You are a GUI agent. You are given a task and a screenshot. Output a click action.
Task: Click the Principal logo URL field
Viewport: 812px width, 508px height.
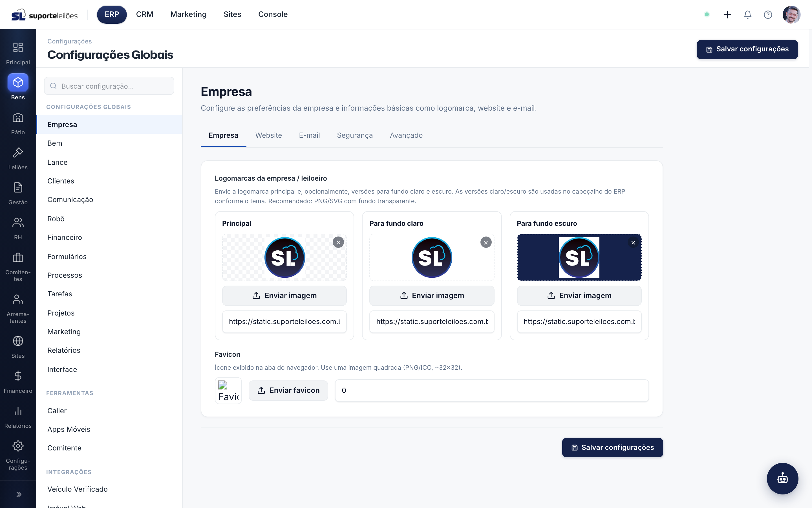[x=284, y=321]
